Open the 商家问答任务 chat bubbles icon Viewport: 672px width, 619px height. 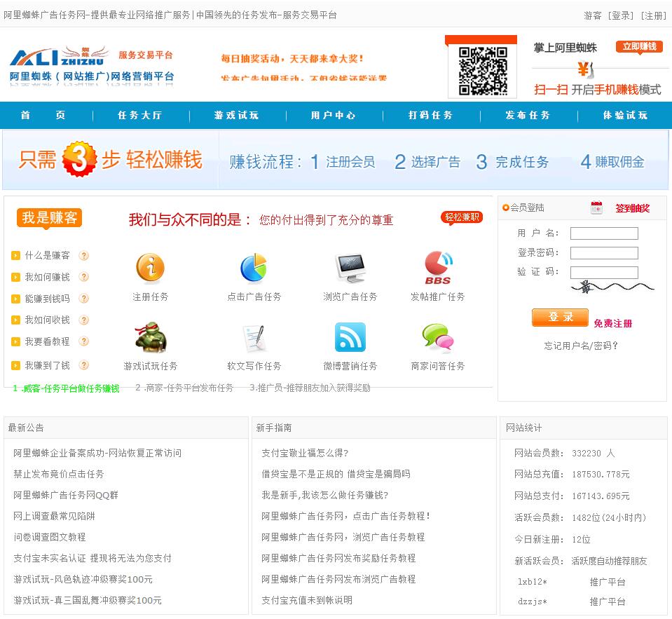point(437,337)
